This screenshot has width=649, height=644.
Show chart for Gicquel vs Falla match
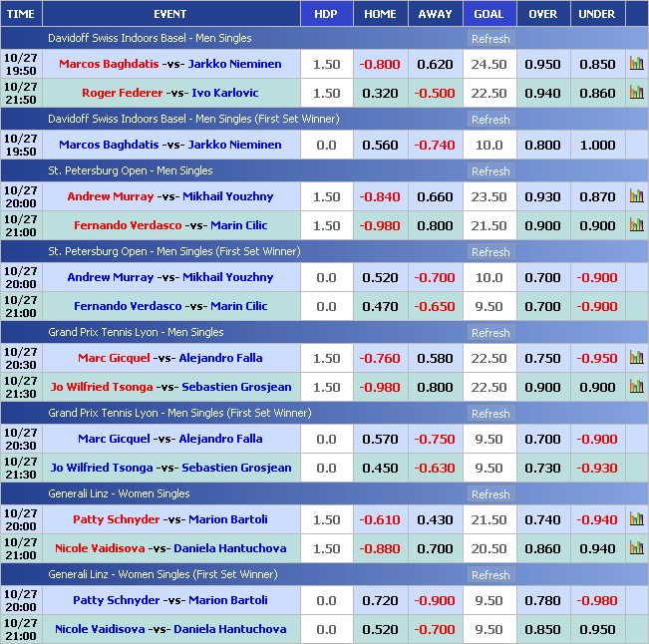point(636,358)
